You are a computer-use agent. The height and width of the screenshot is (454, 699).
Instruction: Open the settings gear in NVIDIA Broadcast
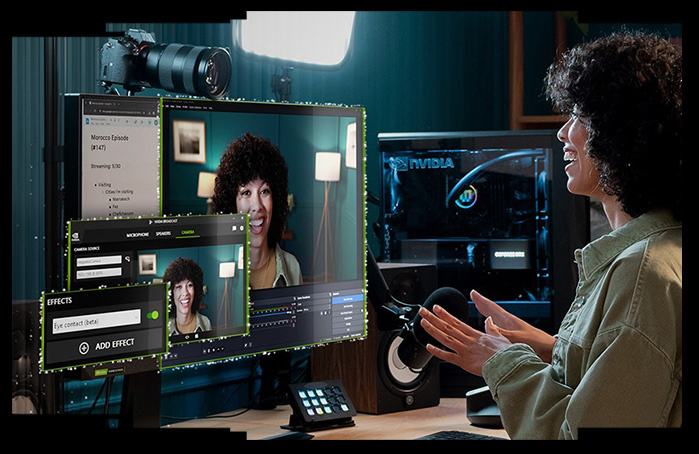coord(242,228)
